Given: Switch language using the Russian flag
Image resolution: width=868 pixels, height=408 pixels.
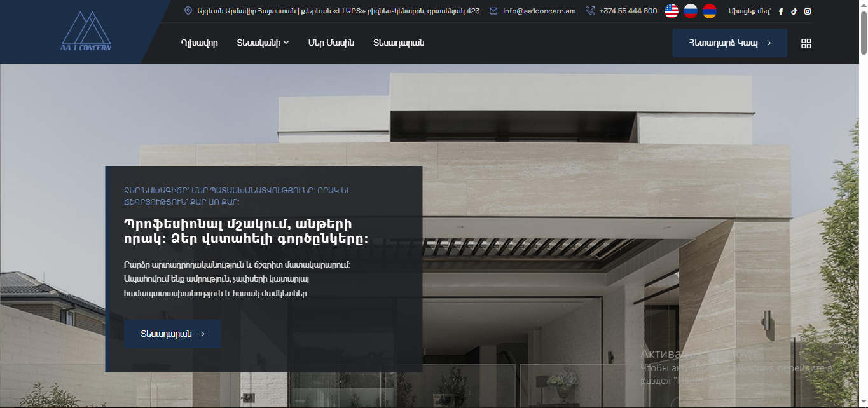Looking at the screenshot, I should tap(691, 11).
